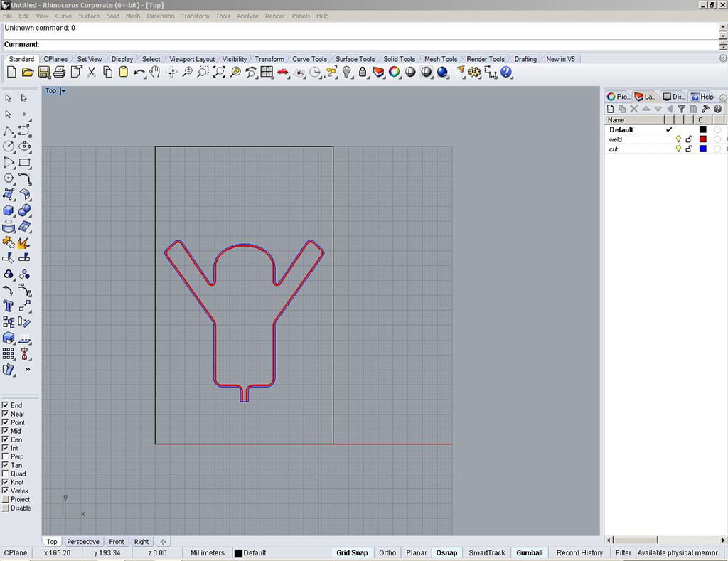Switch to the Curve Tools toolbar tab
This screenshot has width=728, height=561.
tap(309, 59)
